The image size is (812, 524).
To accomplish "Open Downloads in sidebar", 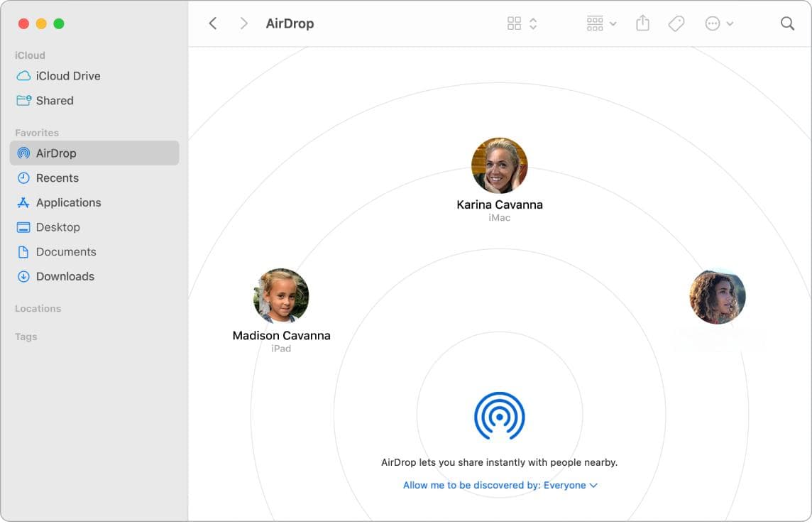I will pos(94,276).
